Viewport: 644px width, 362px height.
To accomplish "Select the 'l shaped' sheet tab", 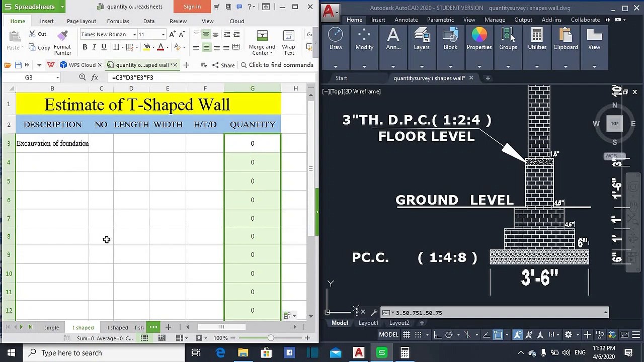I will 118,327.
